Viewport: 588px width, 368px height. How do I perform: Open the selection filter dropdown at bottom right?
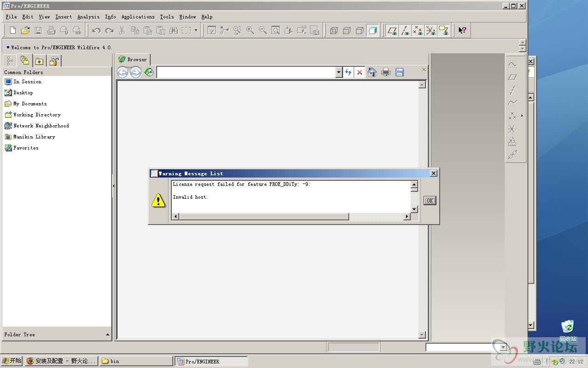tap(503, 347)
